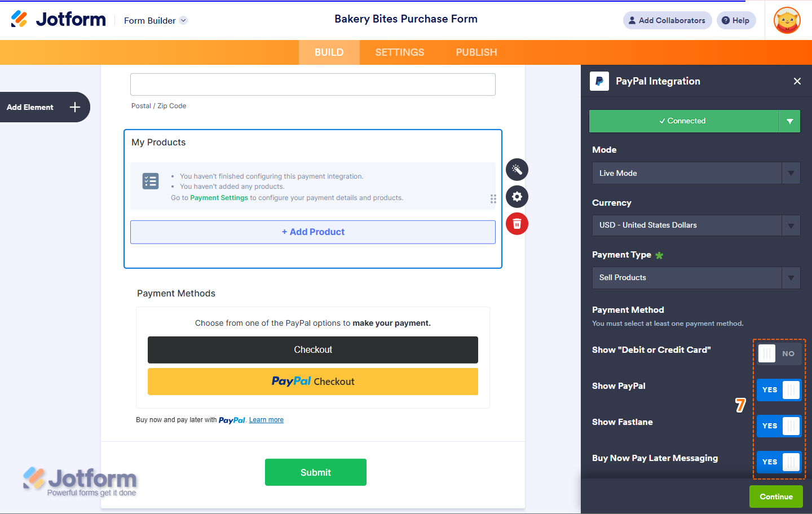Click the PayPal logo icon in panel header
The image size is (812, 514).
(599, 81)
